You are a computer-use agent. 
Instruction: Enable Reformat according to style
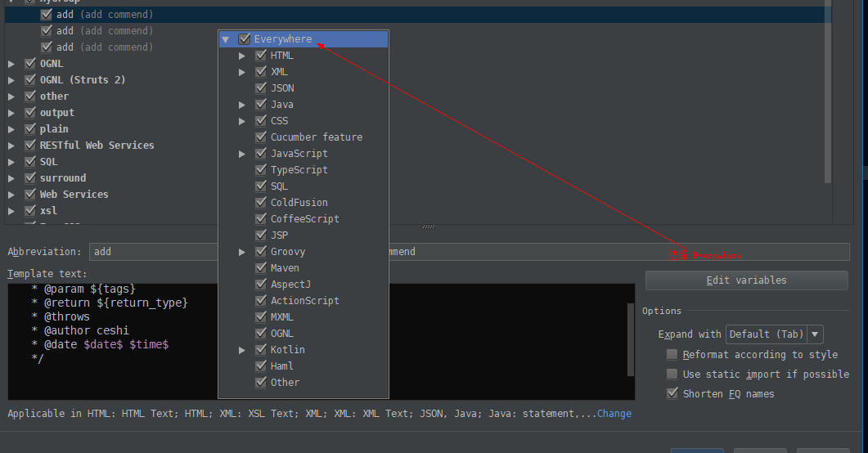672,355
